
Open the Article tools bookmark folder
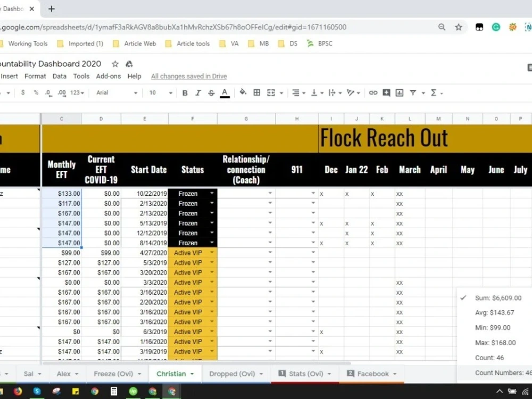pos(187,44)
